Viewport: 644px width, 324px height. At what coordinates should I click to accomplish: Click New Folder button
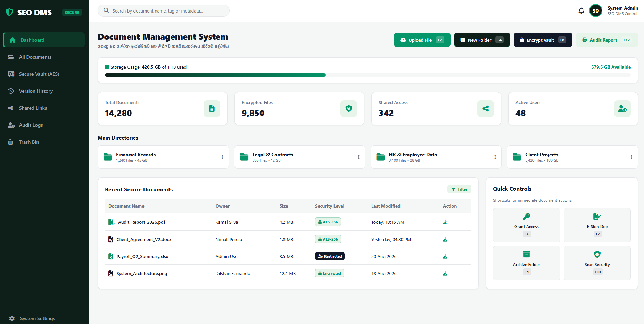482,40
